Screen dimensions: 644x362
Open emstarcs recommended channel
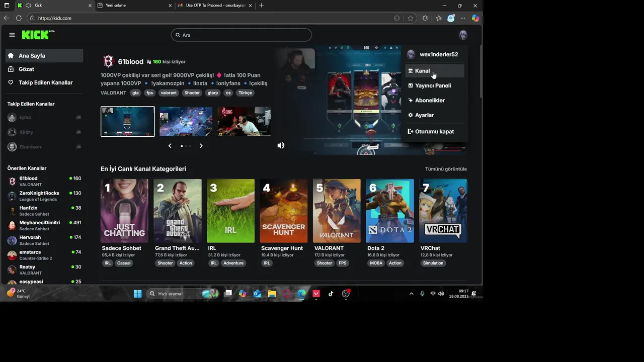point(44,255)
